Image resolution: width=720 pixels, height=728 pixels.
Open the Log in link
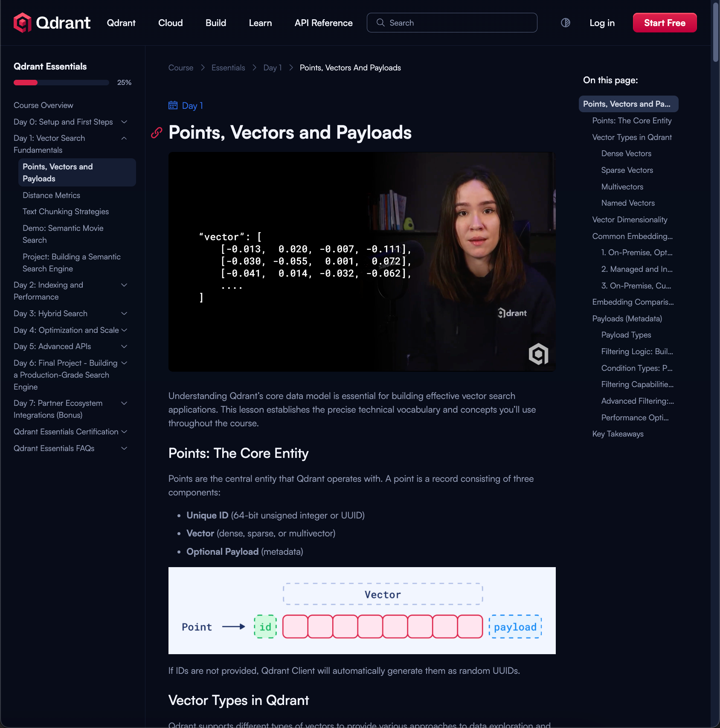pos(602,23)
